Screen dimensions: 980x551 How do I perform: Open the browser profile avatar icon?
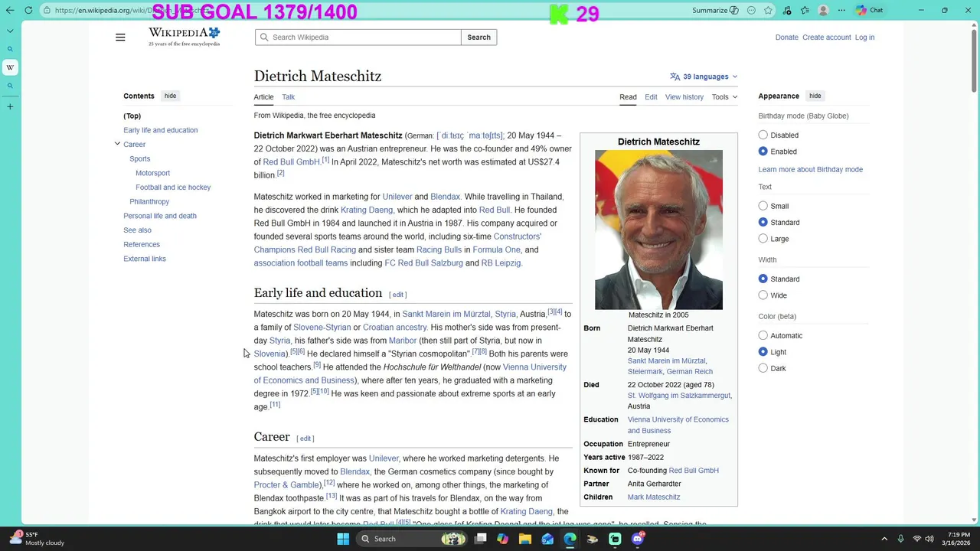pyautogui.click(x=823, y=10)
